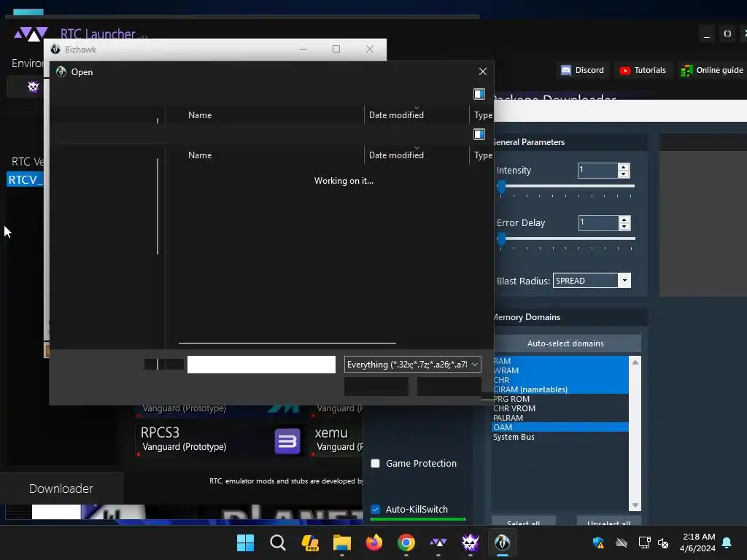Click the Discord logo icon
747x560 pixels.
pos(566,71)
